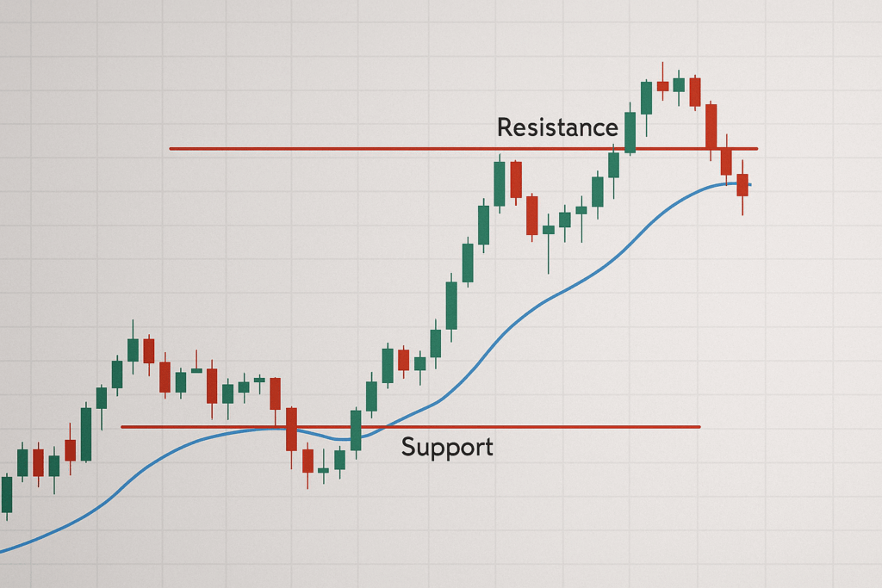Image resolution: width=882 pixels, height=588 pixels.
Task: Click the left endpoint of the resistance line
Action: tap(171, 148)
